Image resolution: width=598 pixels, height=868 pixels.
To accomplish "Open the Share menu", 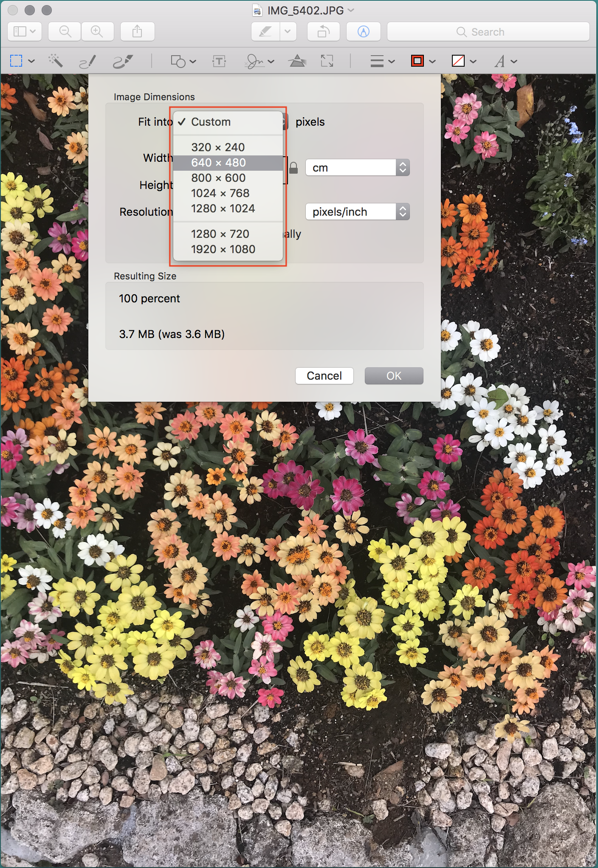I will (137, 31).
